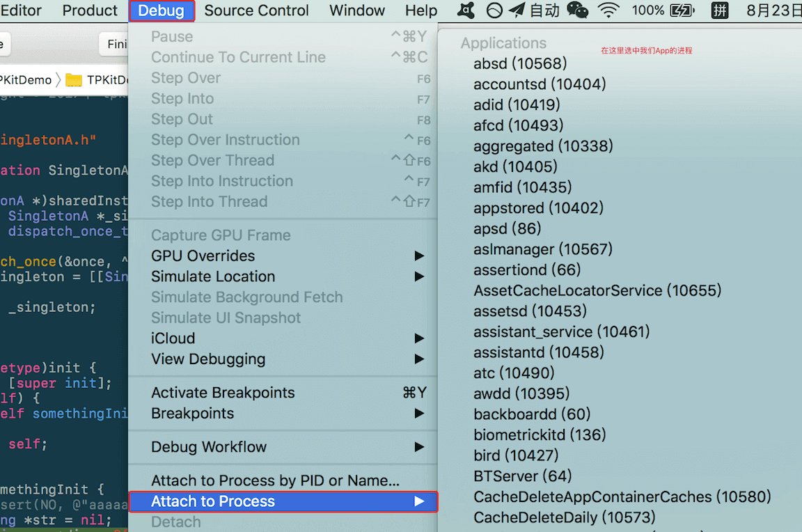Select Attach to Process by PID or Name
The height and width of the screenshot is (532, 802).
275,480
